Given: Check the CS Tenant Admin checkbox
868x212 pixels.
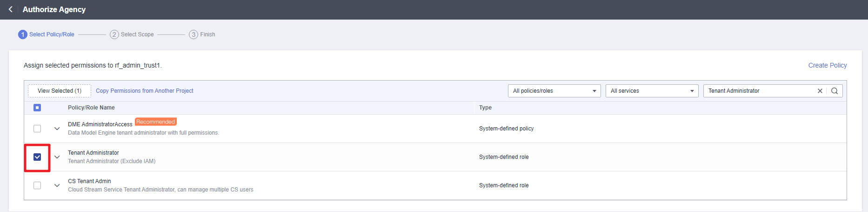Looking at the screenshot, I should coord(37,185).
